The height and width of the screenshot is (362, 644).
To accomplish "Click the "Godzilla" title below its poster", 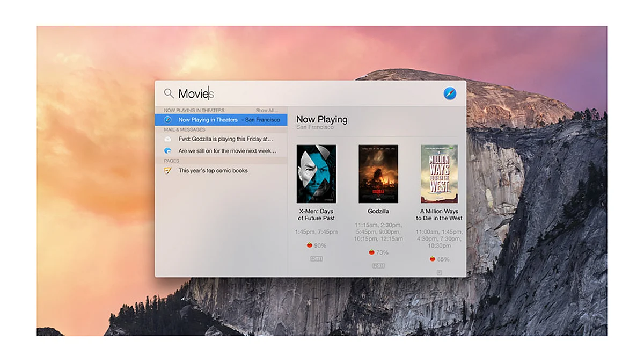I will [378, 212].
